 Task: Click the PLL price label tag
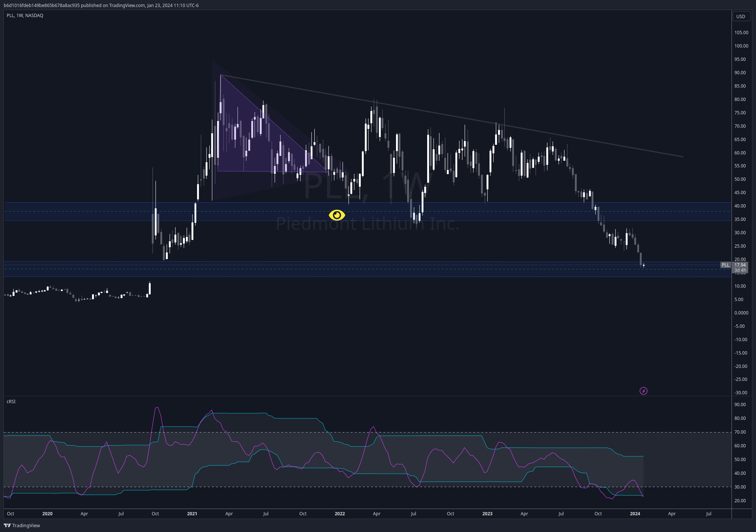click(726, 265)
